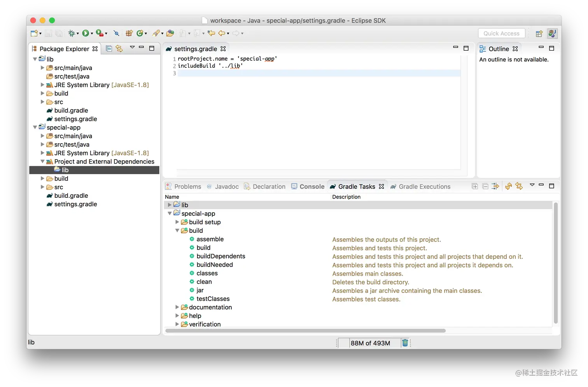Screen dimensions: 588x387
Task: Select settings.gradle under the lib project
Action: click(x=75, y=119)
